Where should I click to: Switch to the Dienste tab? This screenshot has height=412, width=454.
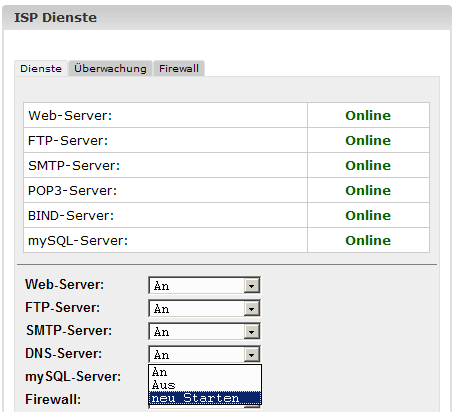(x=41, y=69)
